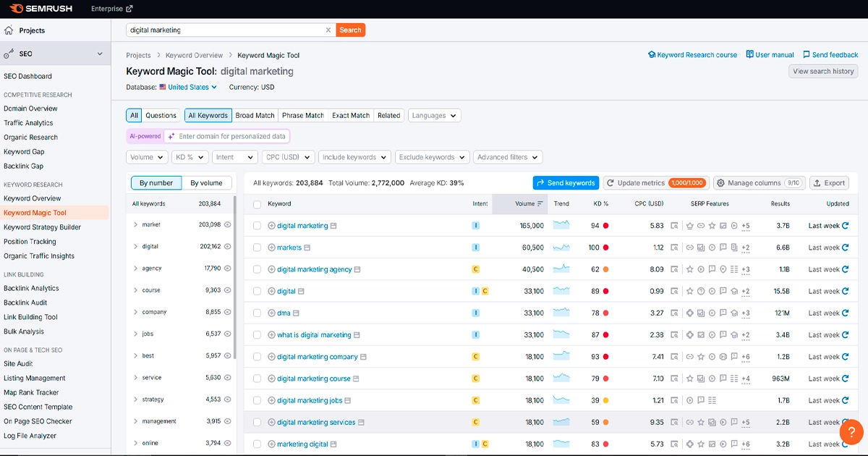Click View search history button
The image size is (868, 456).
click(823, 71)
